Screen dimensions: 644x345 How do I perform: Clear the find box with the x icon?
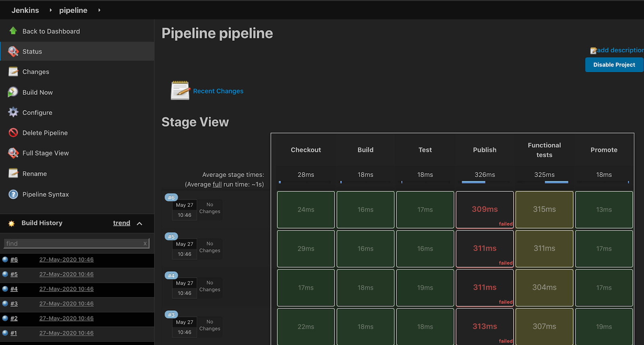coord(145,243)
